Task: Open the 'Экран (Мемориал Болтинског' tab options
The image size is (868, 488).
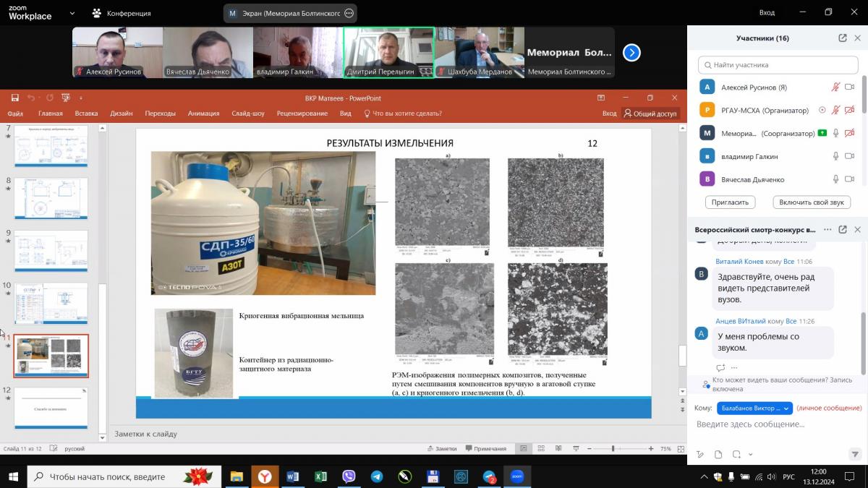Action: [x=349, y=13]
